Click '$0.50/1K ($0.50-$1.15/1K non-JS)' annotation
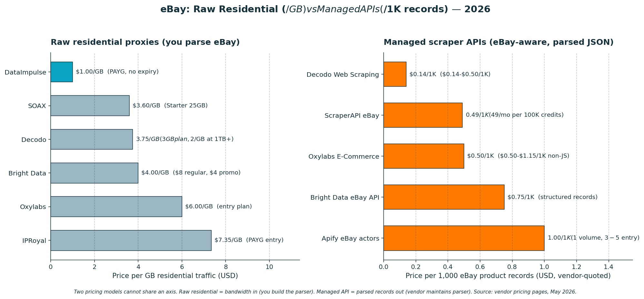Screen dimensions: 644x299 click(x=518, y=156)
